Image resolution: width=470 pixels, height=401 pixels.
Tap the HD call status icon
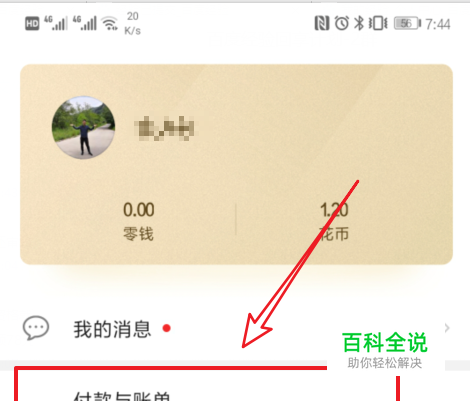pos(32,24)
